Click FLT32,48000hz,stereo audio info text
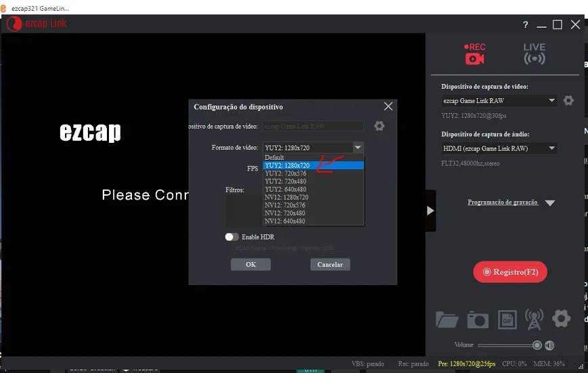The height and width of the screenshot is (373, 588). click(470, 163)
